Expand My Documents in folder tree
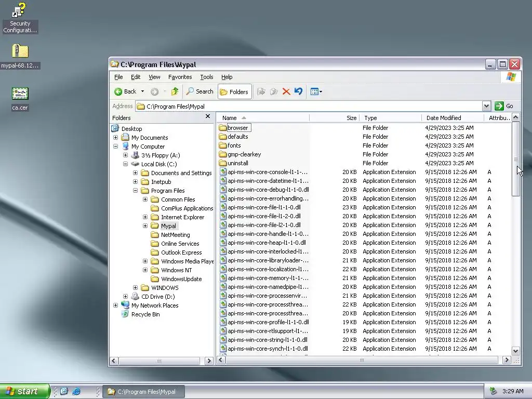This screenshot has height=399, width=532. click(115, 137)
